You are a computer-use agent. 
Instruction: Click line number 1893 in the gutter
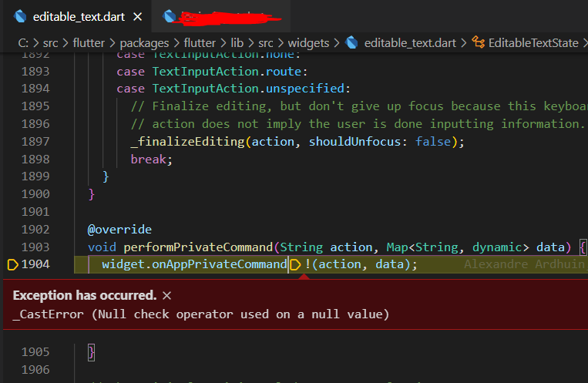(35, 71)
